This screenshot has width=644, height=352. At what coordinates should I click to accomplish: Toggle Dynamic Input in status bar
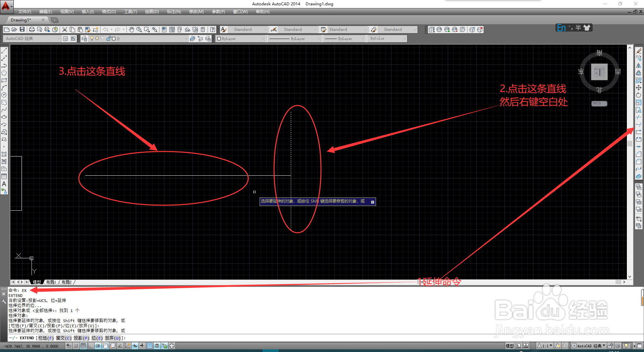(x=135, y=346)
